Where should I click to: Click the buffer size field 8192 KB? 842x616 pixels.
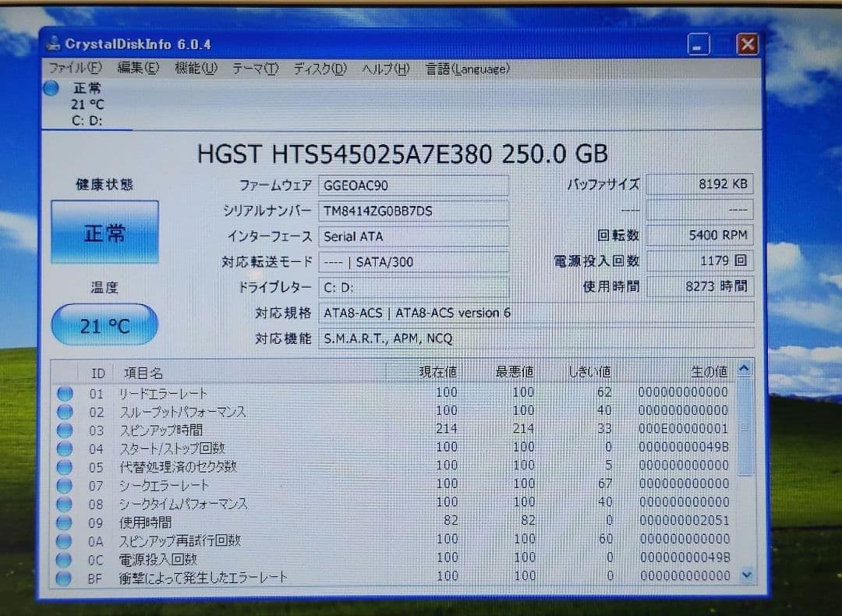point(699,184)
